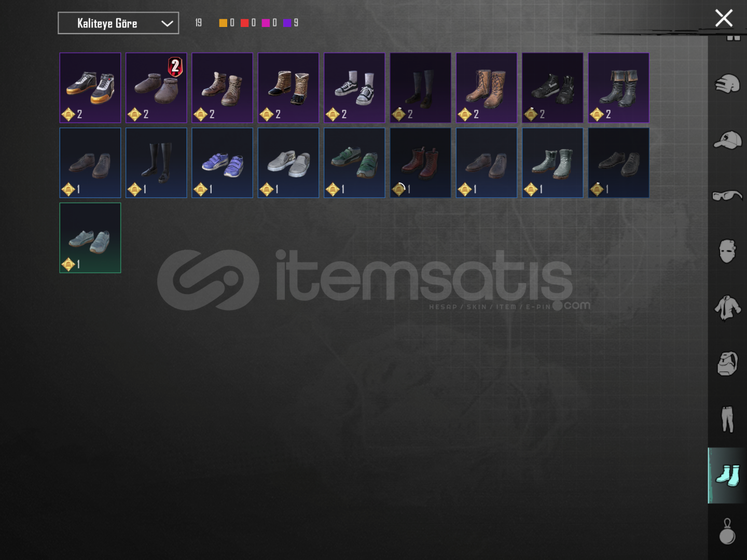Select the white canvas sneakers item
747x560 pixels.
coord(354,88)
